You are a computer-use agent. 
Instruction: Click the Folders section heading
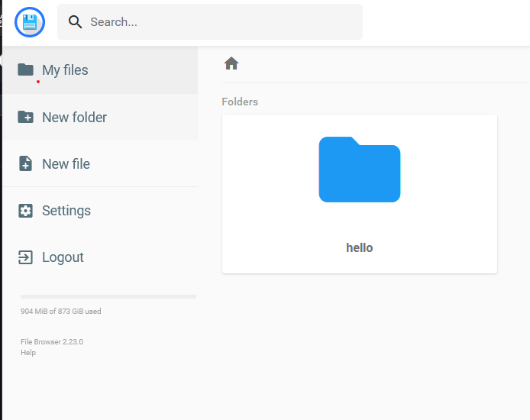(x=240, y=102)
